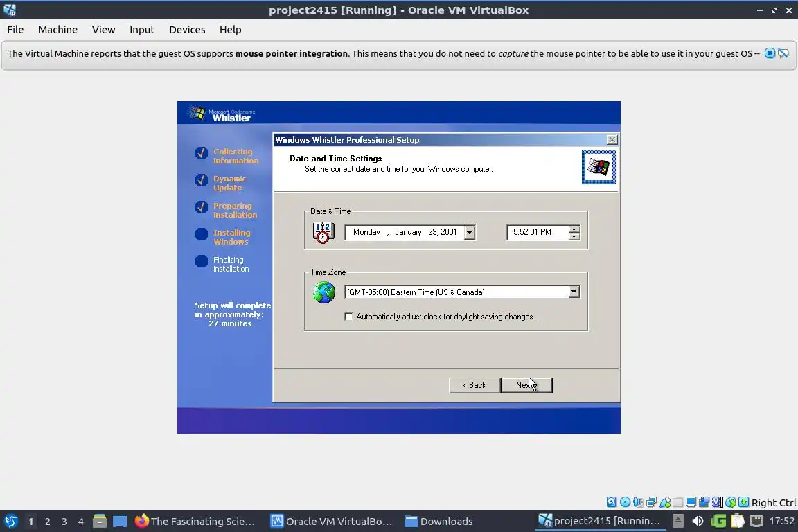
Task: Click the time field showing 5:52:01 PM
Action: click(538, 232)
